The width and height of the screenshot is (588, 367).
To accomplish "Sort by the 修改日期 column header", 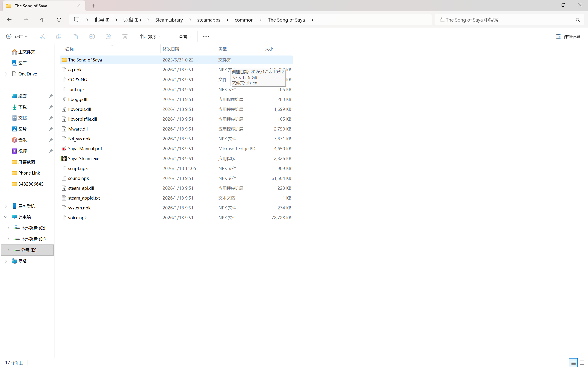I will tap(171, 49).
